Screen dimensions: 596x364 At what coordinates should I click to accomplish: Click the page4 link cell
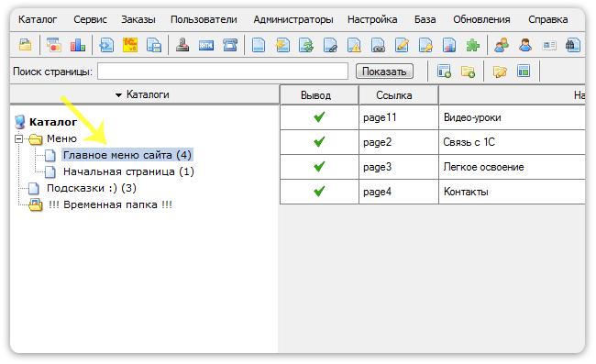(399, 192)
